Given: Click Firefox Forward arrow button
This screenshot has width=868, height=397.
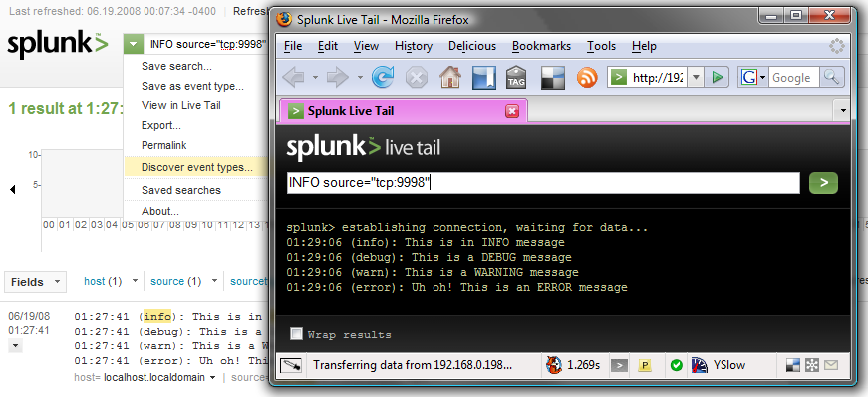Looking at the screenshot, I should 338,77.
